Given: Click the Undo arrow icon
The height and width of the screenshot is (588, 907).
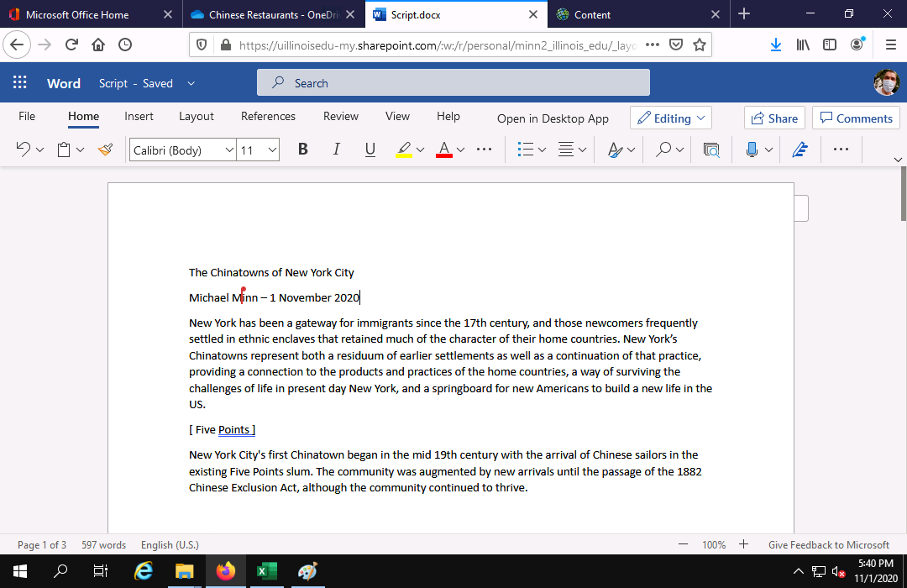Looking at the screenshot, I should [24, 150].
